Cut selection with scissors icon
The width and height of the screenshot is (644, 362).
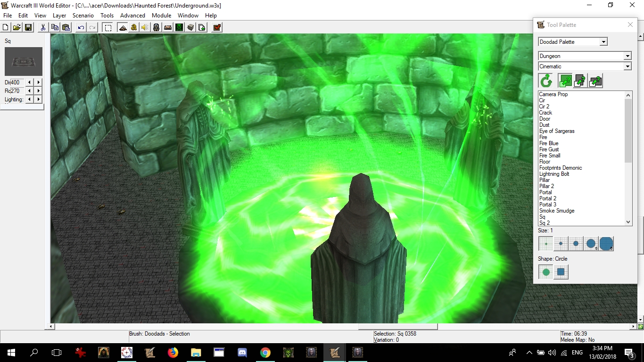(x=43, y=27)
